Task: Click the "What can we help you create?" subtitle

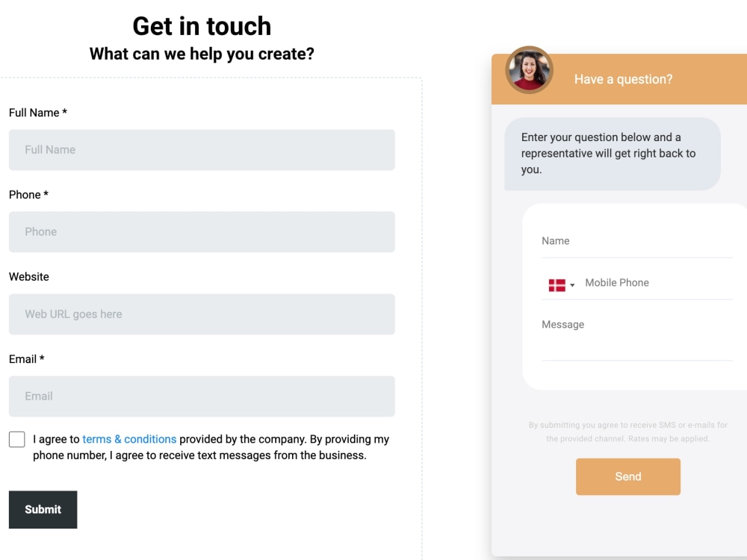Action: coord(201,53)
